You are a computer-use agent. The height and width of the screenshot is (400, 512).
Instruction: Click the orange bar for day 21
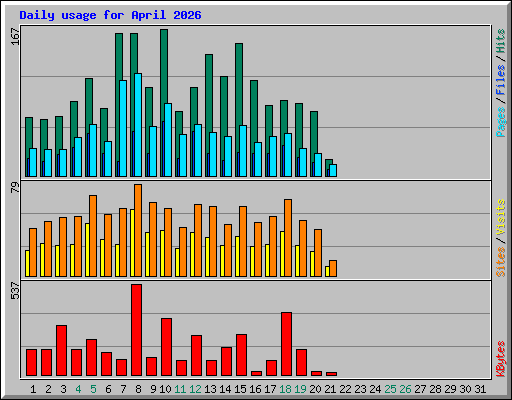tap(333, 269)
